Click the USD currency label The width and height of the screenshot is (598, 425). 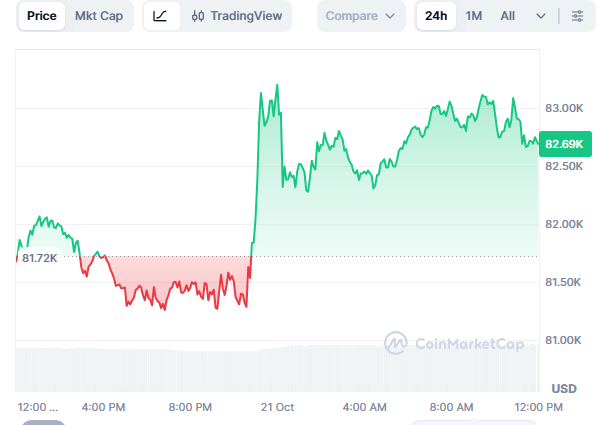click(x=564, y=388)
